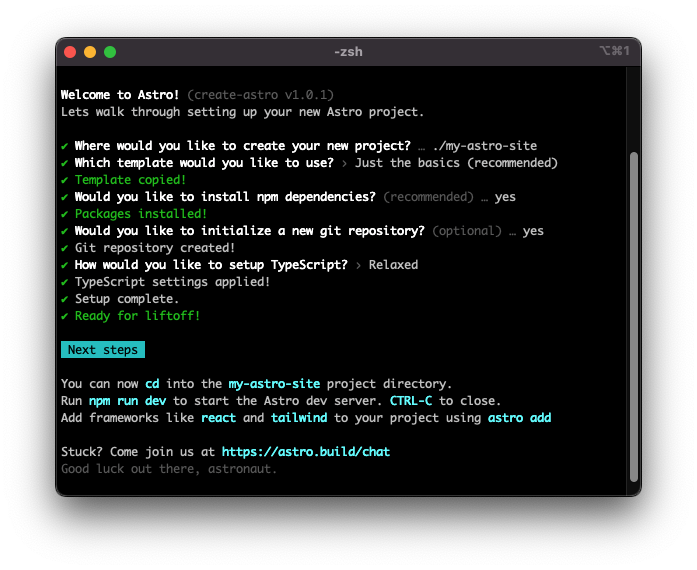Click checkmark beside 'Setup complete.'
The height and width of the screenshot is (570, 697).
65,299
